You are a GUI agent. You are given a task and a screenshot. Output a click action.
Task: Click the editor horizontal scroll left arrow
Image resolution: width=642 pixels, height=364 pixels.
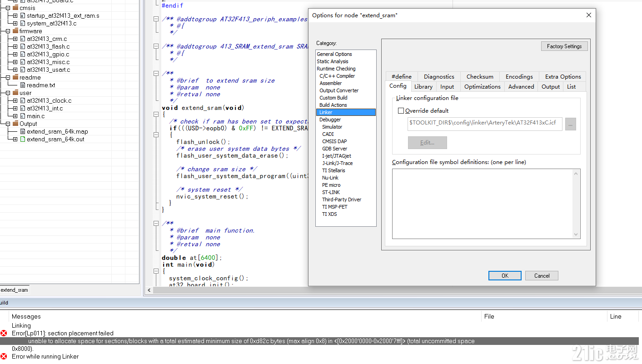149,290
